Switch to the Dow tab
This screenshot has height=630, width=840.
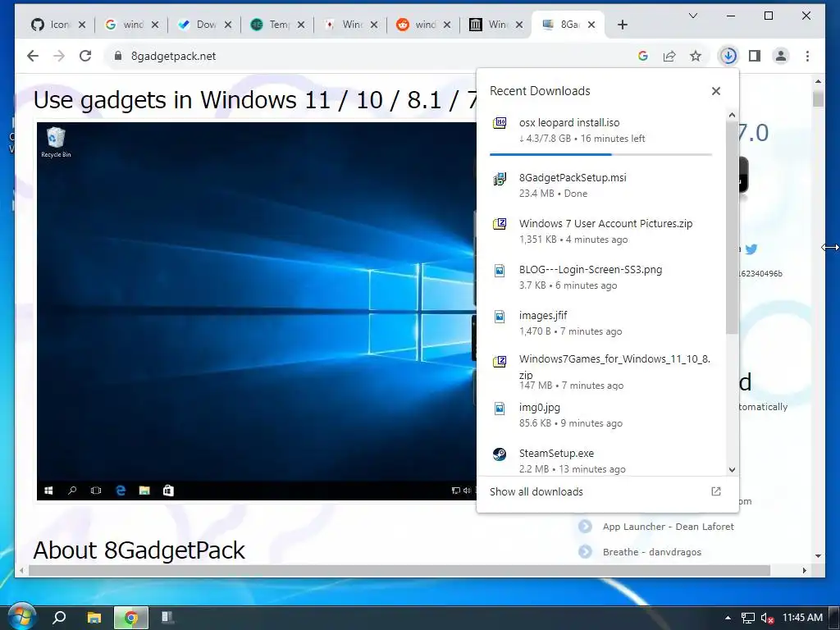[x=197, y=25]
